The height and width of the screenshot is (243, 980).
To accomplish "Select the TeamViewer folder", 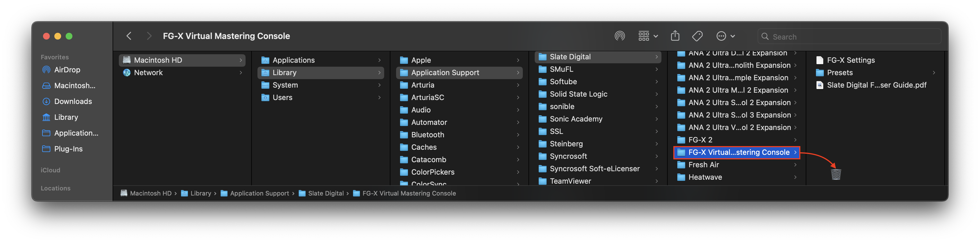I will coord(598,181).
